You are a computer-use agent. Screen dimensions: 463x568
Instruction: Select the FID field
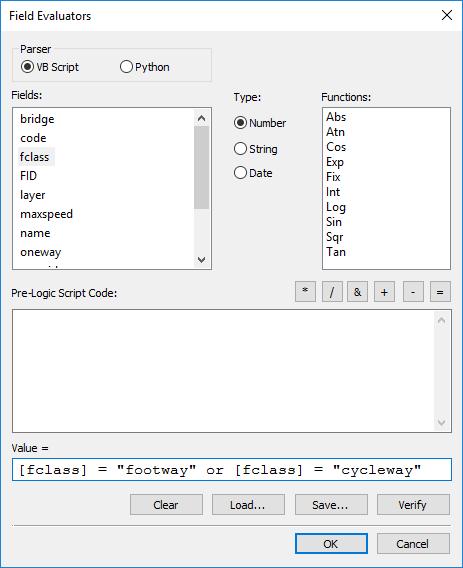pyautogui.click(x=28, y=176)
